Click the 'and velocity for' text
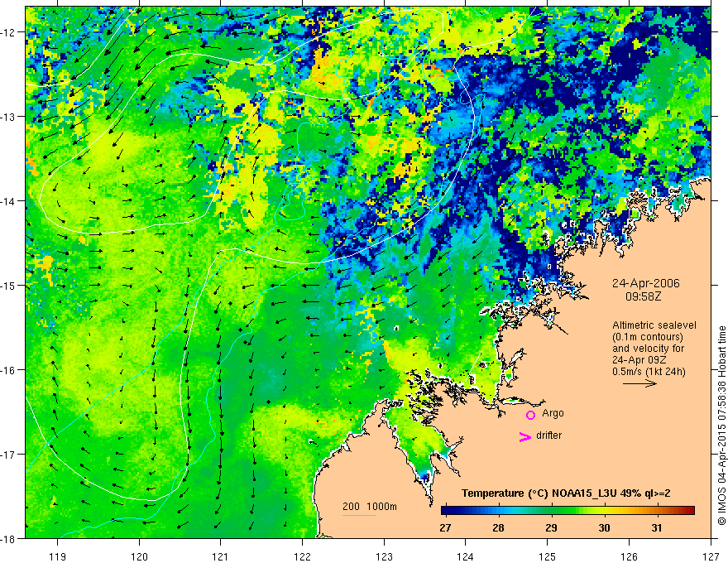Screen dimensions: 728x563 648,349
